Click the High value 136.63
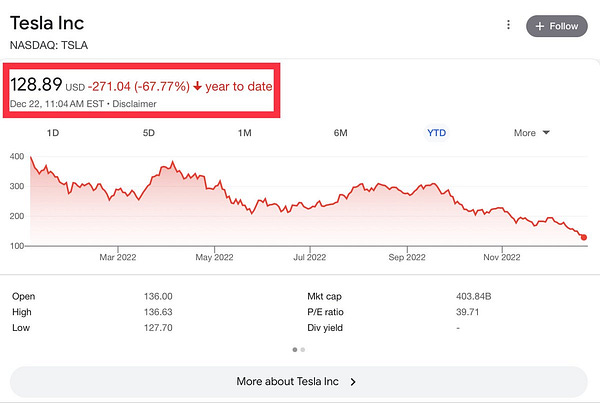The width and height of the screenshot is (600, 403). 158,312
